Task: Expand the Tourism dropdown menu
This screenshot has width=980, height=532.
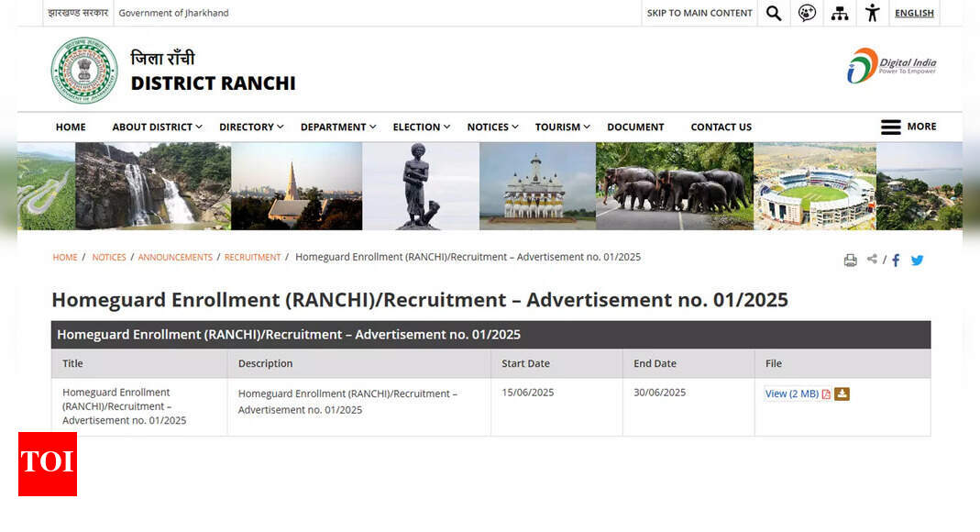Action: (562, 127)
